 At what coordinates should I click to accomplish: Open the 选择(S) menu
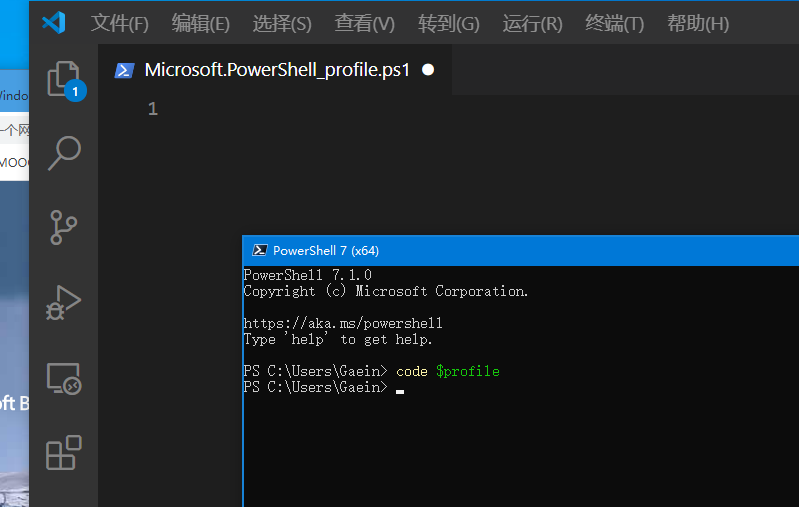pyautogui.click(x=282, y=23)
